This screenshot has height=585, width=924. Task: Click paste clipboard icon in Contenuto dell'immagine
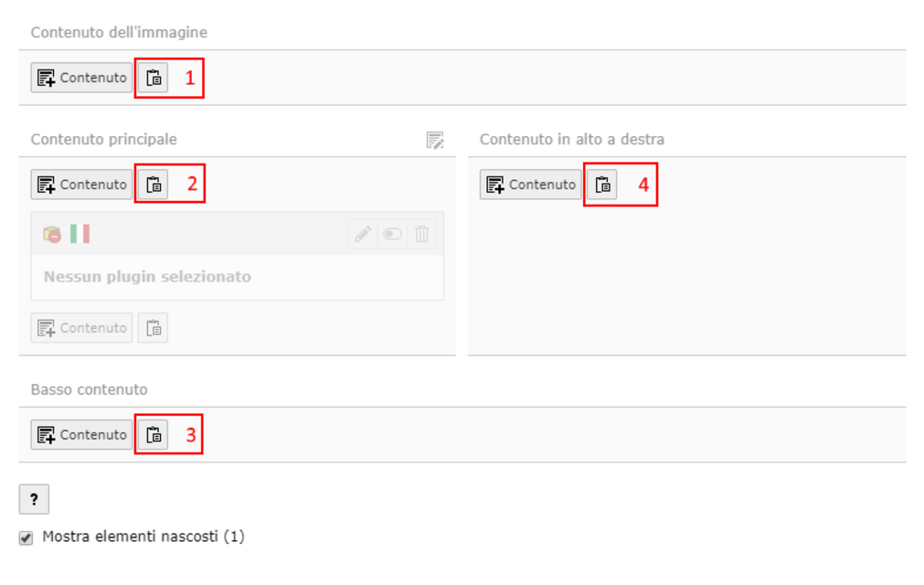154,78
